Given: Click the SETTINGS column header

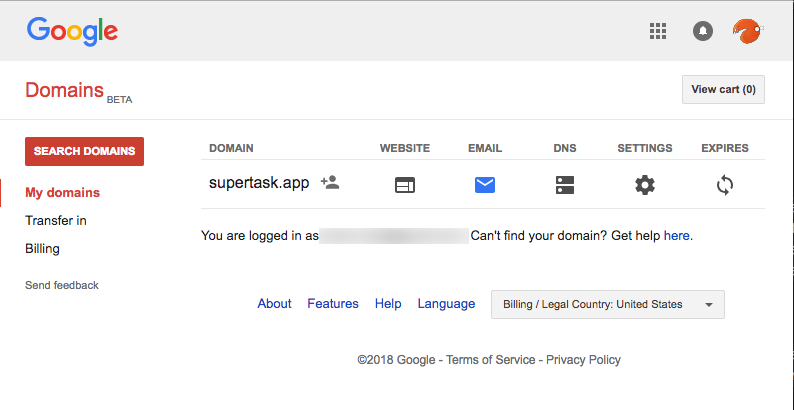Looking at the screenshot, I should [x=645, y=148].
